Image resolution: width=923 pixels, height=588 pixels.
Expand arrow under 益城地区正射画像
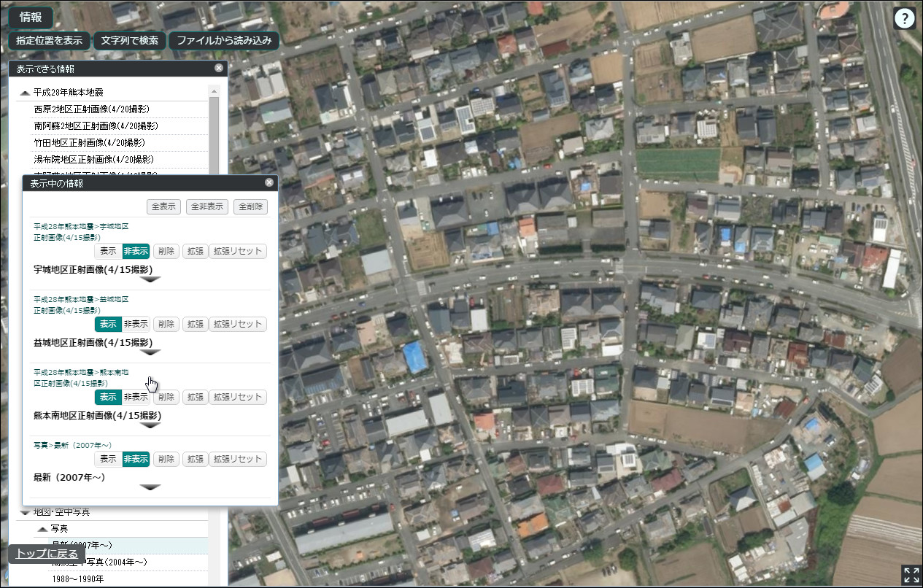(x=150, y=352)
